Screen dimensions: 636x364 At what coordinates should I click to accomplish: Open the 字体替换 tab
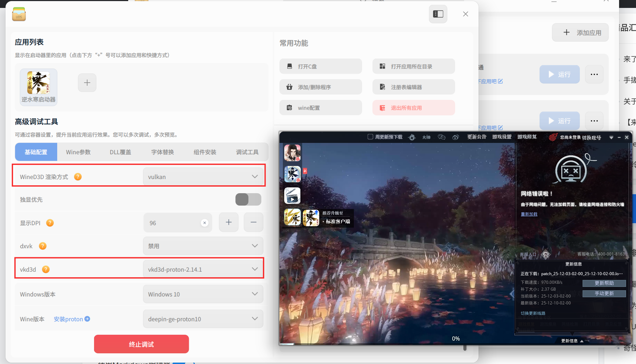[163, 152]
